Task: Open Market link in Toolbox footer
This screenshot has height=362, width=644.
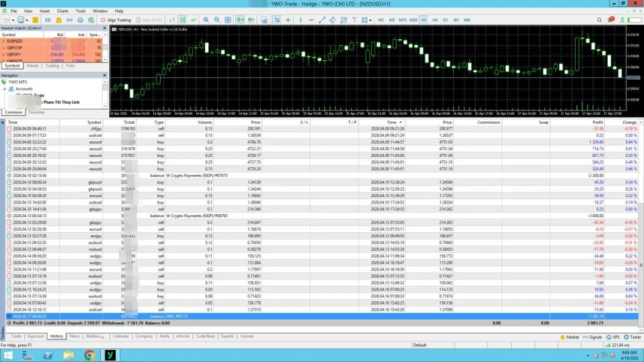Action: [569, 337]
